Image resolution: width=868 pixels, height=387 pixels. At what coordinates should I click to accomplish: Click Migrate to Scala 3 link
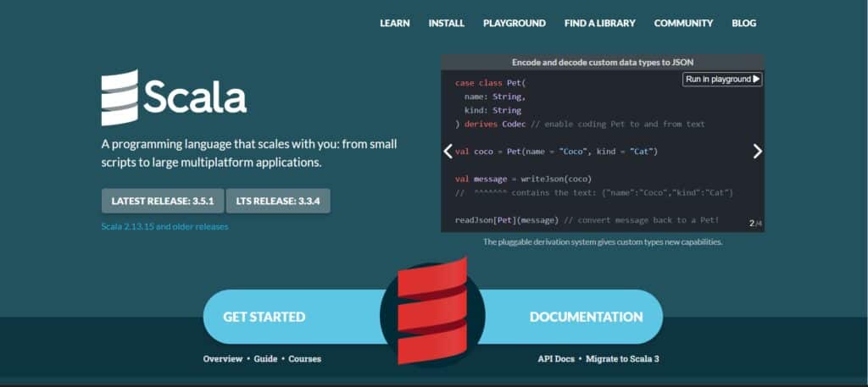(622, 359)
